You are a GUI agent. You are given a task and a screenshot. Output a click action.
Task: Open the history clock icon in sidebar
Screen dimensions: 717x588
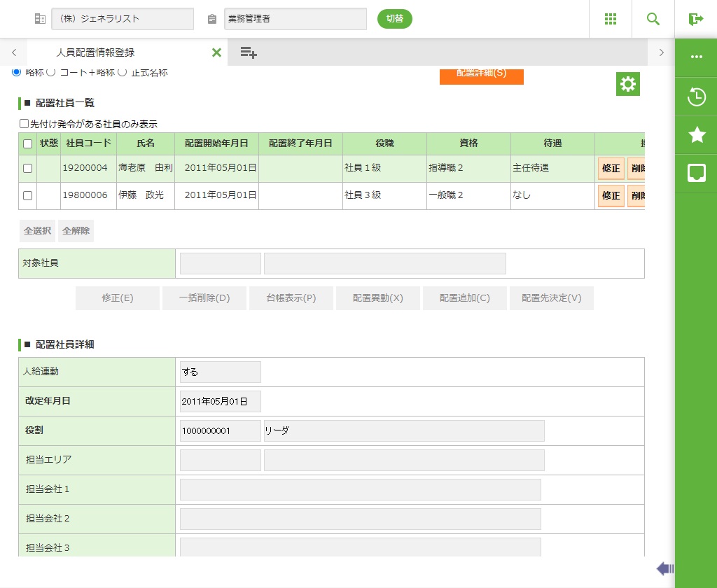tap(696, 97)
